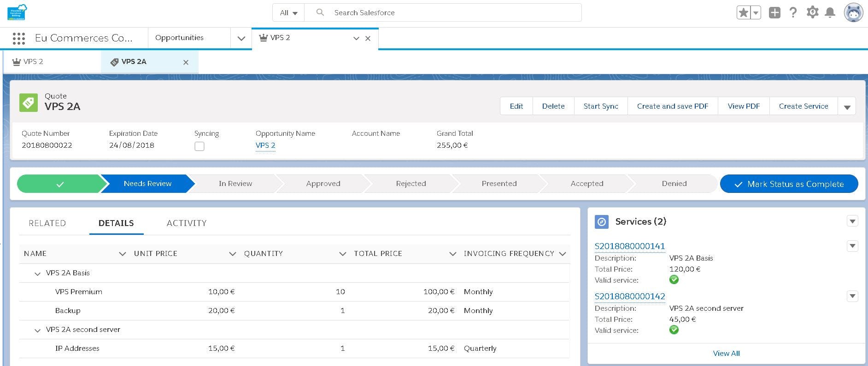
Task: Open row menu for service S2018080000141
Action: [852, 246]
